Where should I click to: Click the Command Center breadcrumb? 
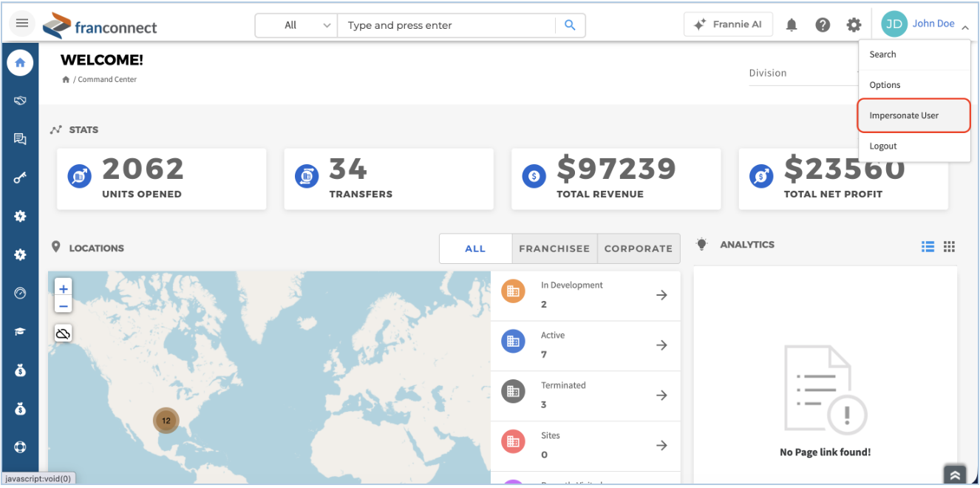[x=107, y=79]
